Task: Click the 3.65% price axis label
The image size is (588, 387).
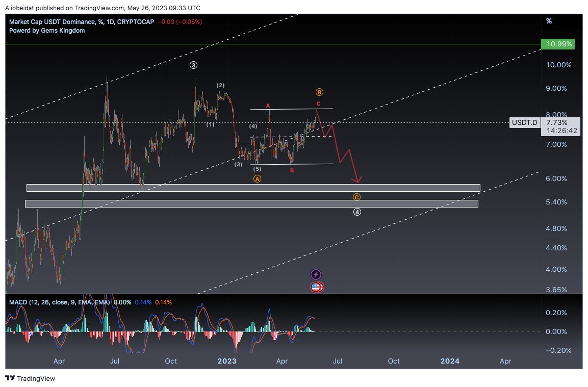Action: coord(556,290)
